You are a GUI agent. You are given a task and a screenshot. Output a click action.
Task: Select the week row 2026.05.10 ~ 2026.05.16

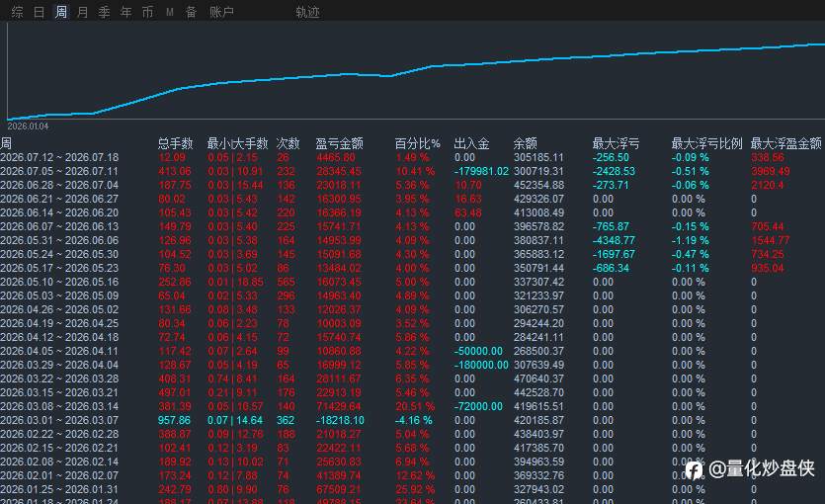click(x=413, y=282)
